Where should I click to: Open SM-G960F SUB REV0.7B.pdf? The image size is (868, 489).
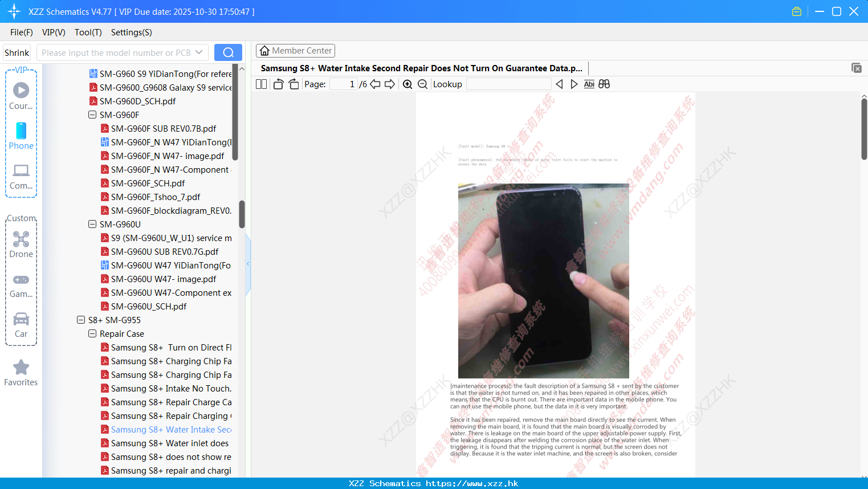pyautogui.click(x=158, y=128)
